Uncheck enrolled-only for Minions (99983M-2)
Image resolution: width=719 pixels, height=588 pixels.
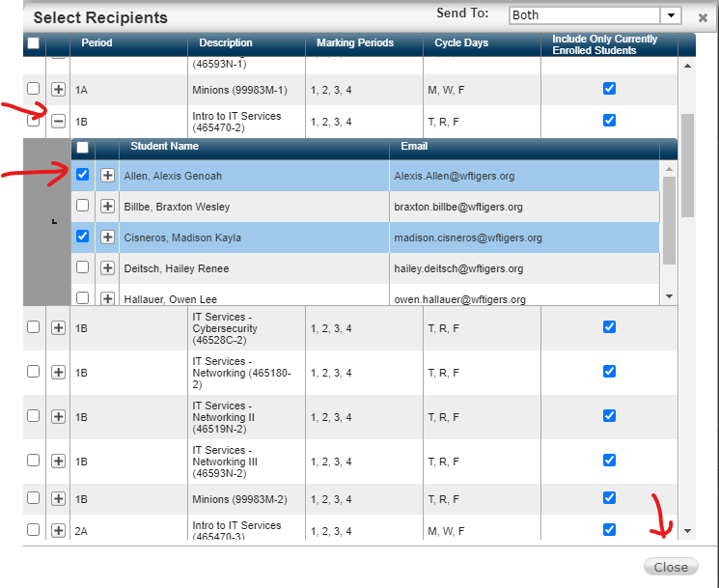click(x=609, y=497)
